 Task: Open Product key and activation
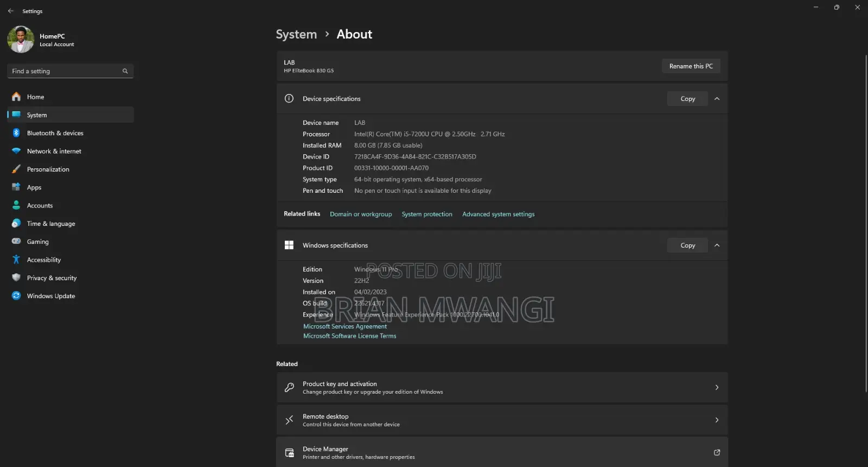click(502, 388)
